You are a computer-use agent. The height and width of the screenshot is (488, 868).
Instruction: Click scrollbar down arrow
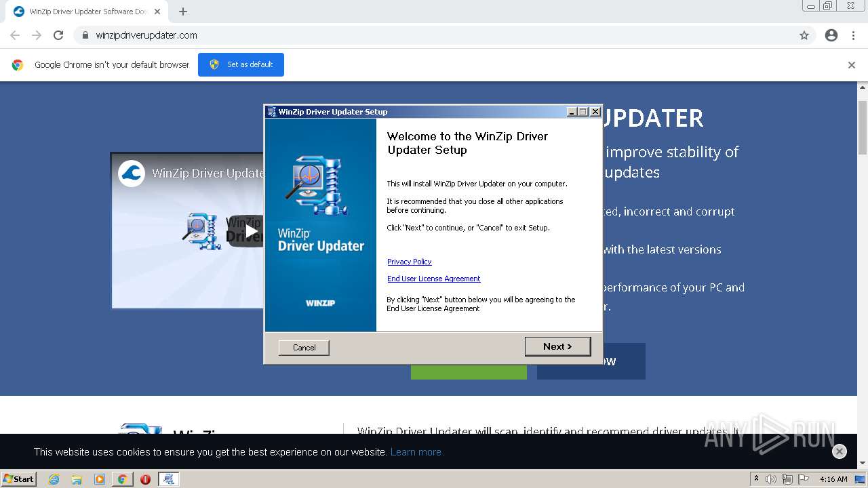pos(863,463)
